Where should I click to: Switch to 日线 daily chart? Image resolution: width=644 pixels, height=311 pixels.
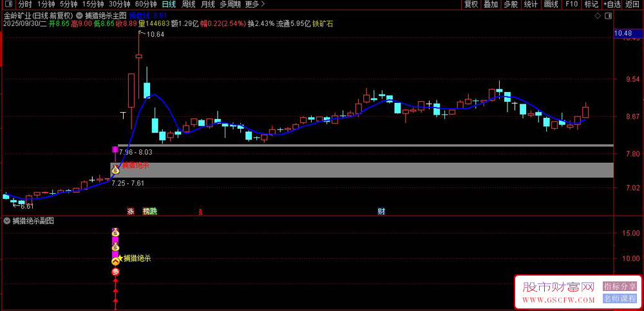click(168, 5)
